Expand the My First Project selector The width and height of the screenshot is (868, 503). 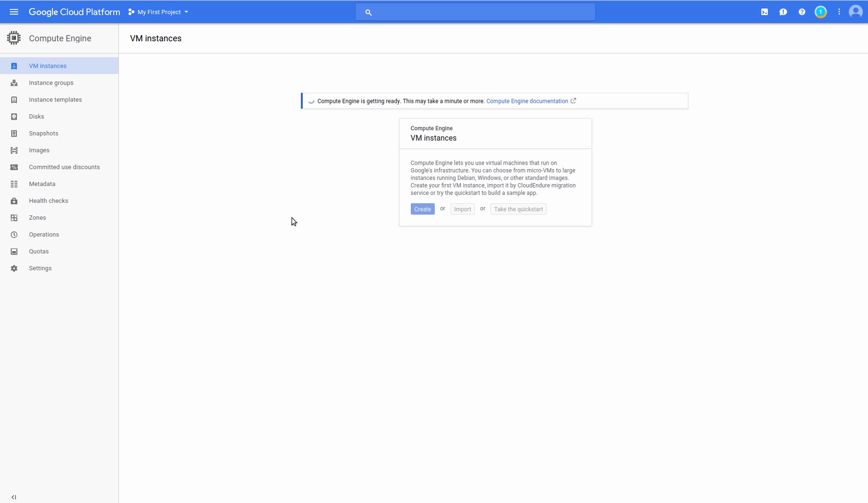[158, 12]
